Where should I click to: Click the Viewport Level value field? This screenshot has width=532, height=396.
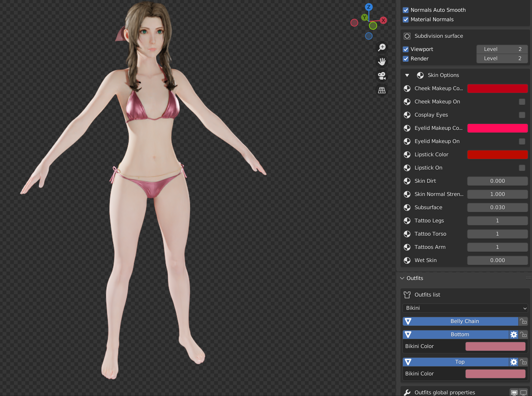click(502, 49)
